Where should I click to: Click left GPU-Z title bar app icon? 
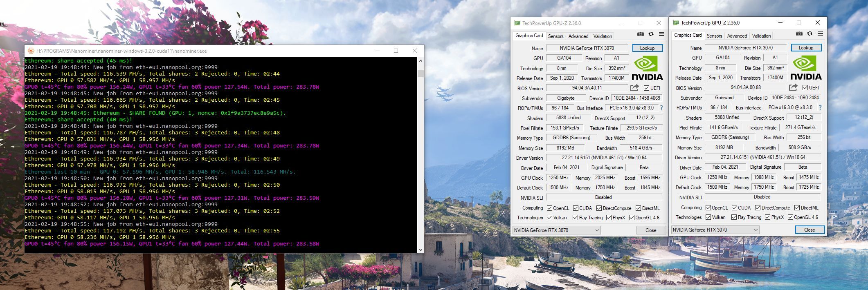517,23
